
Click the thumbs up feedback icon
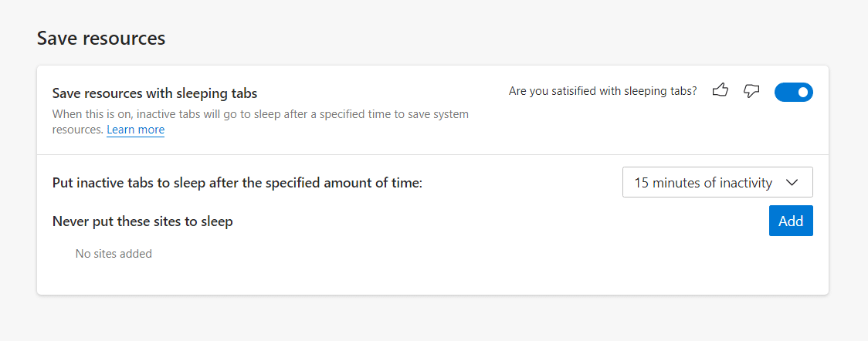(721, 91)
